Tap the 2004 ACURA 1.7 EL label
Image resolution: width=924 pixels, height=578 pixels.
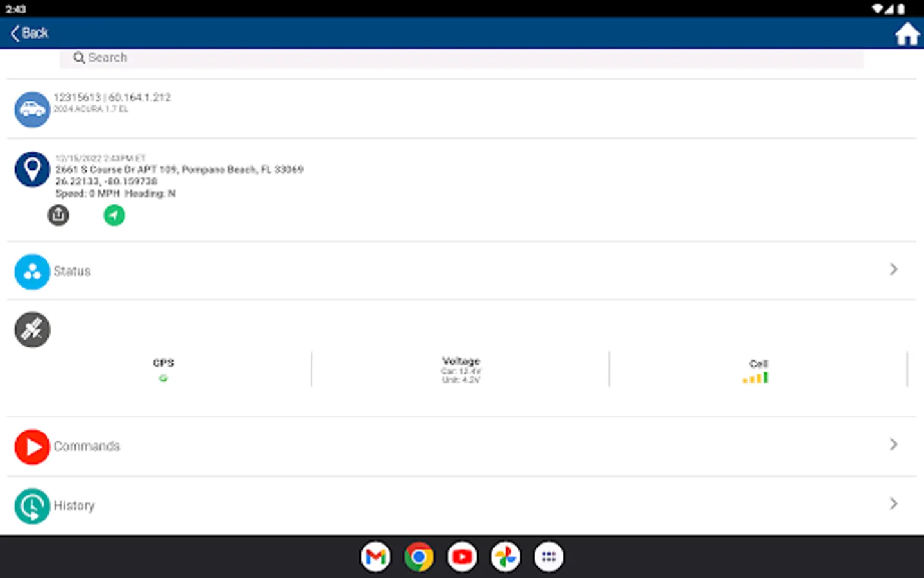coord(90,109)
